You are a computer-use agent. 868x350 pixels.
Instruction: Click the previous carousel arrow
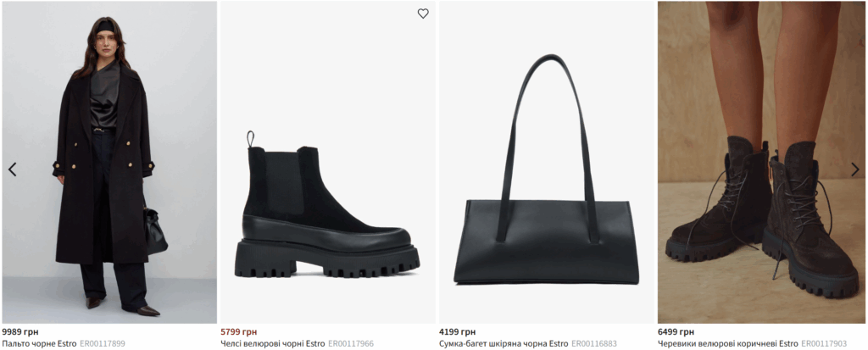pos(12,169)
